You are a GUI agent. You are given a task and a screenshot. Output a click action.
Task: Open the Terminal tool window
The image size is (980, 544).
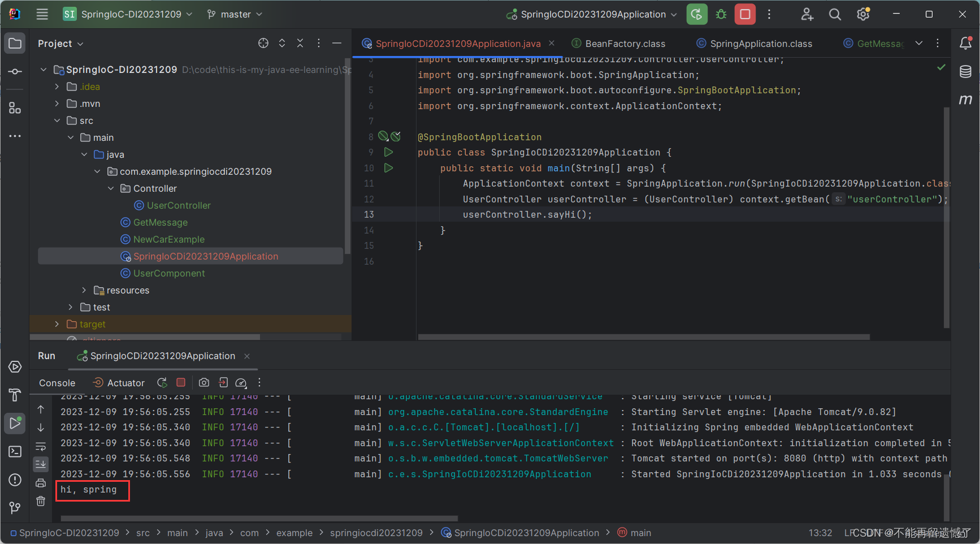(15, 451)
